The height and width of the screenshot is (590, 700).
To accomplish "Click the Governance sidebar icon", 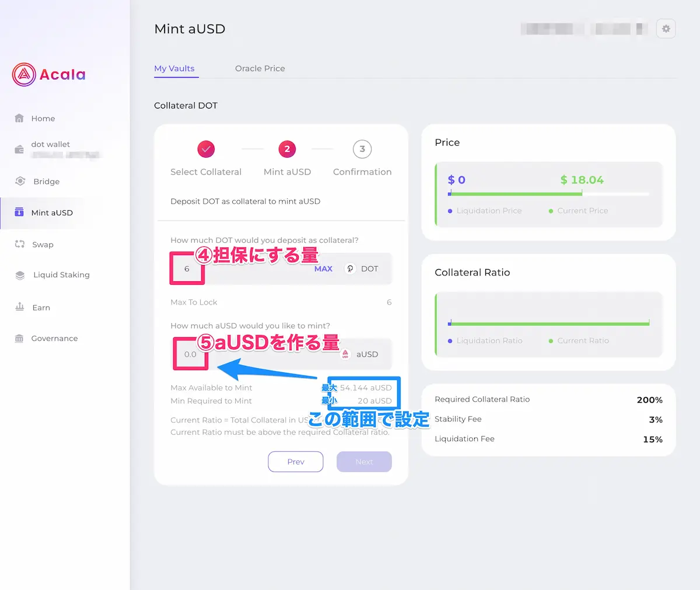I will coord(19,338).
